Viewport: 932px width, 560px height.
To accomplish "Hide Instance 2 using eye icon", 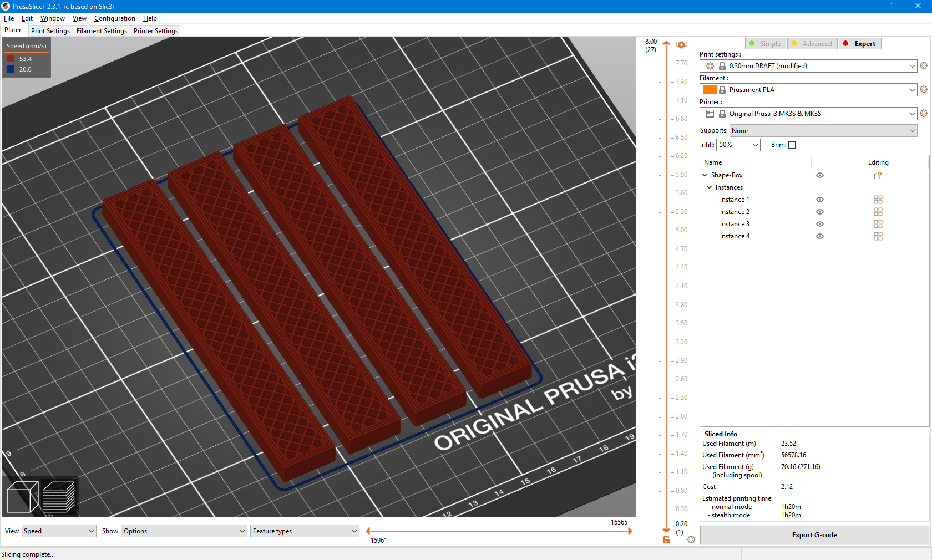I will [x=820, y=212].
